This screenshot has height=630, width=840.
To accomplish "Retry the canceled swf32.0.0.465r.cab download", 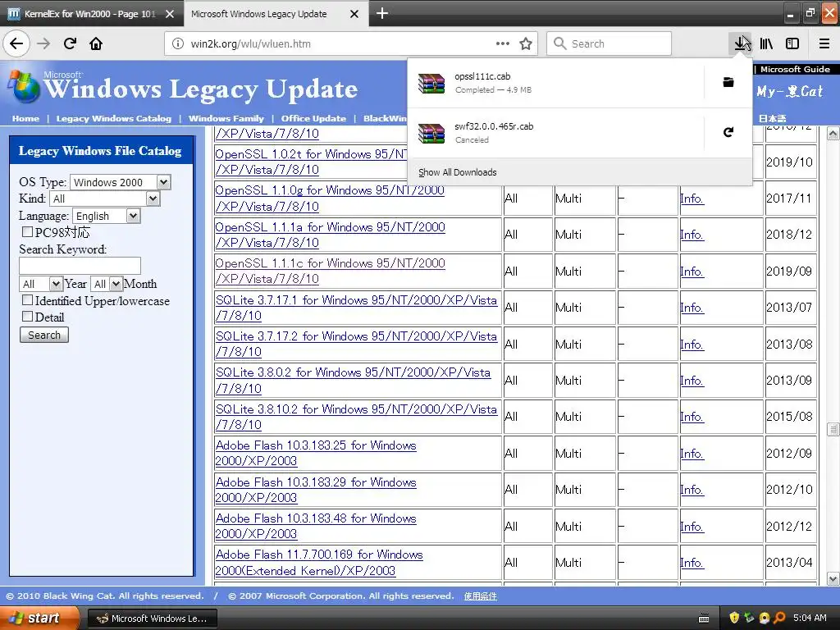I will (728, 132).
